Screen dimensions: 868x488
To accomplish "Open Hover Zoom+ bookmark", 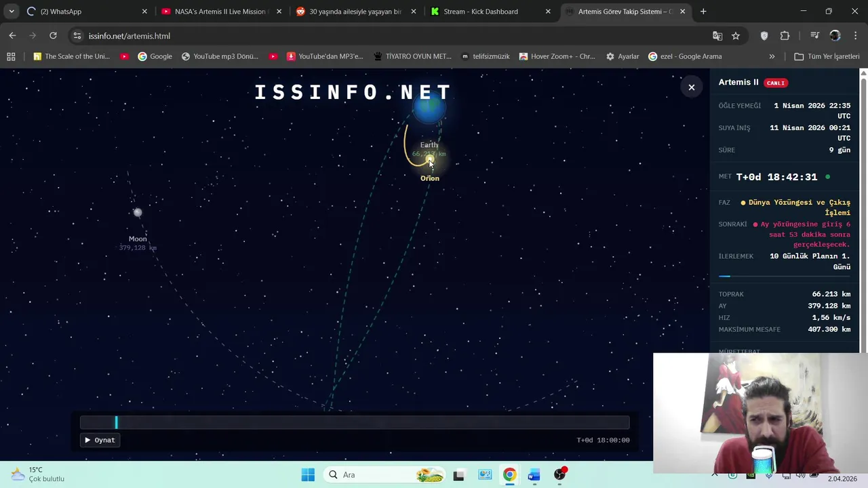I will click(x=557, y=56).
